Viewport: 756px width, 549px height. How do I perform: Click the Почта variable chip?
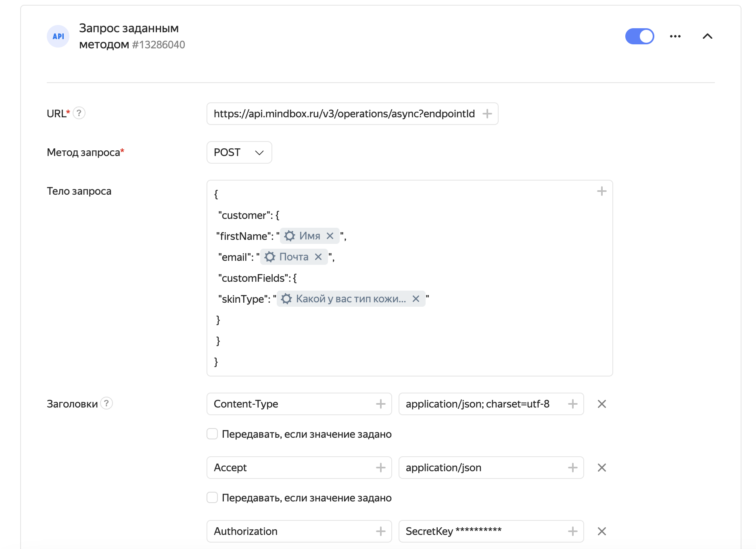click(x=294, y=257)
